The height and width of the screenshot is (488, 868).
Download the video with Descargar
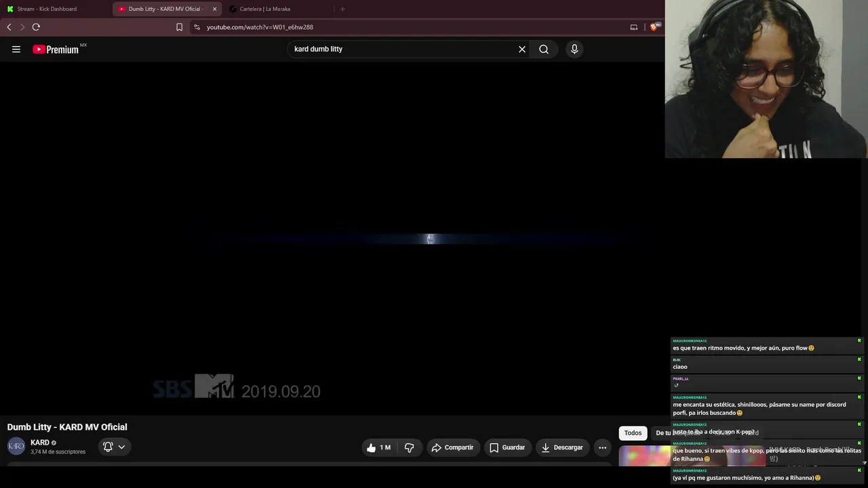click(x=562, y=447)
